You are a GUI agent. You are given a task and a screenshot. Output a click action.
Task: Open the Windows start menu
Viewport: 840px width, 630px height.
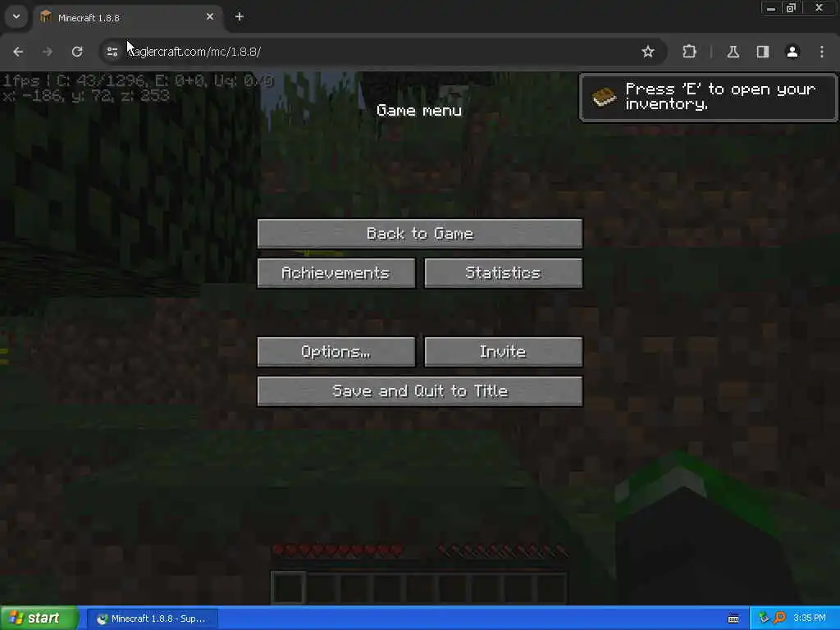[39, 619]
